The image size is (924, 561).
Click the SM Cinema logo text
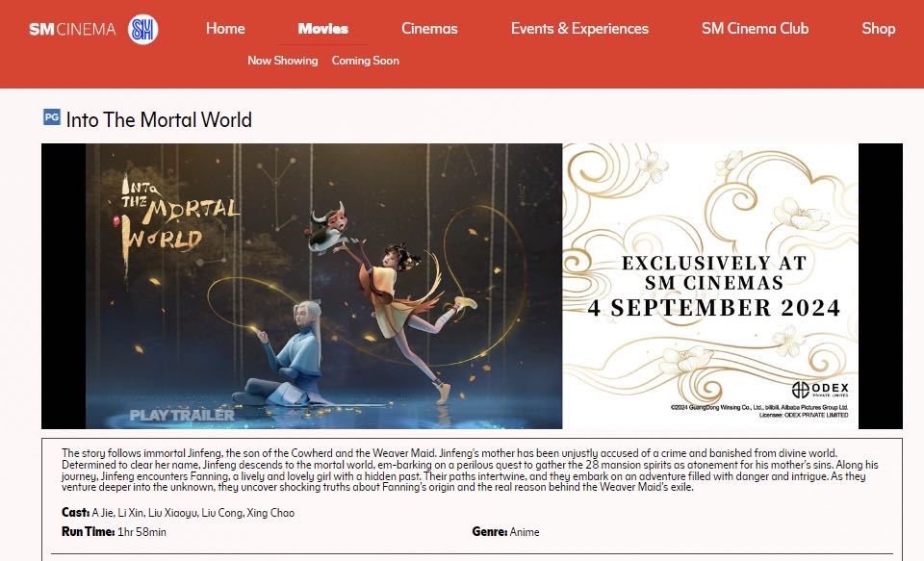point(72,29)
